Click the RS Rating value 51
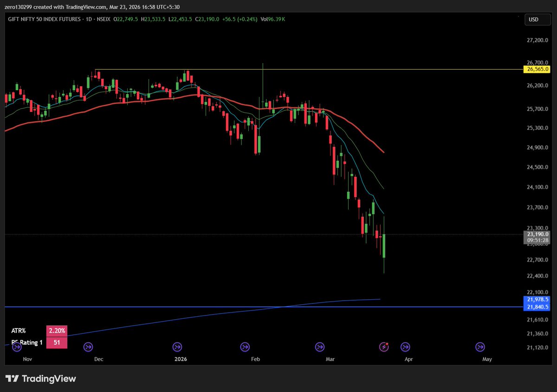This screenshot has height=392, width=557. (57, 343)
